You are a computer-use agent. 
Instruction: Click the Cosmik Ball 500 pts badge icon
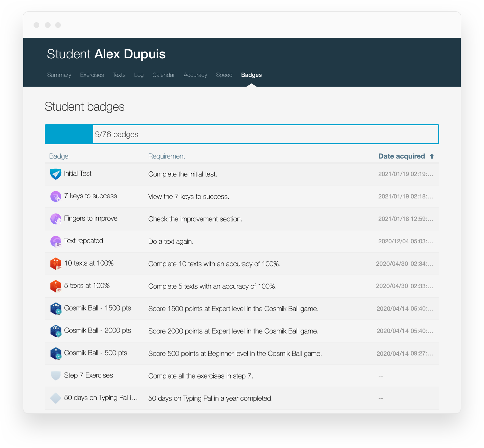coord(56,353)
